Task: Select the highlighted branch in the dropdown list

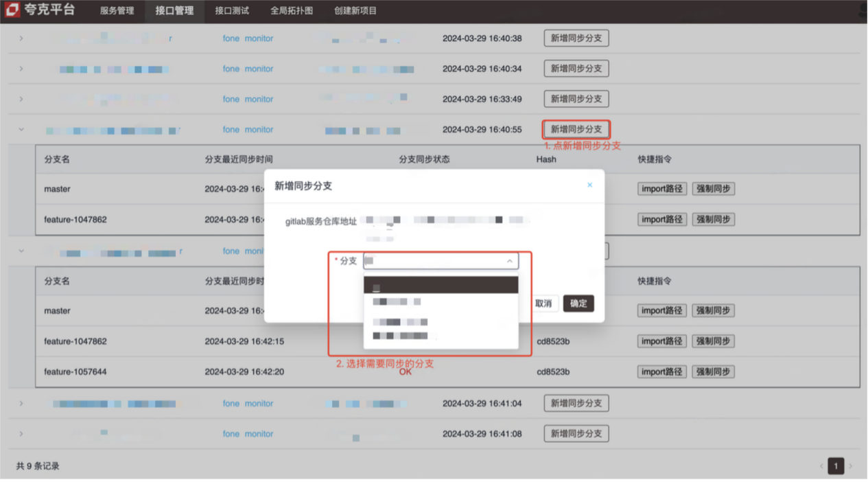Action: tap(440, 284)
